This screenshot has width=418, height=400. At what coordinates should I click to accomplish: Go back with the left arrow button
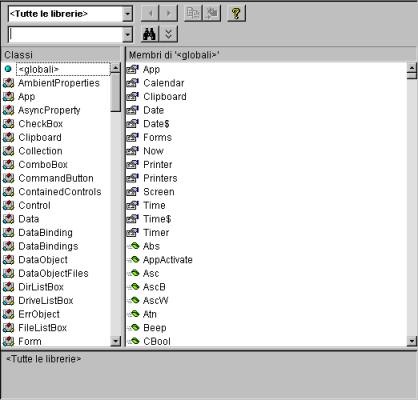point(150,13)
